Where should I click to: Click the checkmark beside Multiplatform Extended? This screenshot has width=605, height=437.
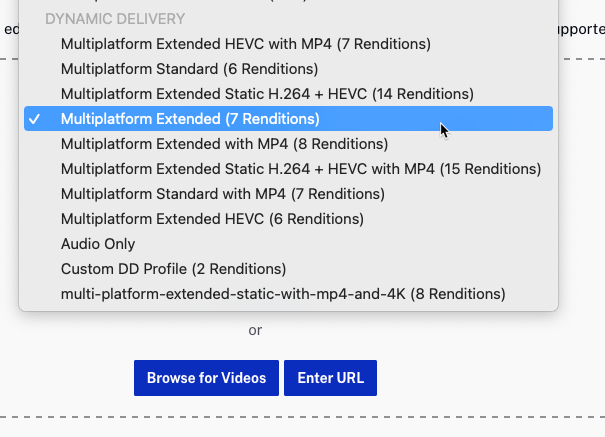pyautogui.click(x=35, y=119)
